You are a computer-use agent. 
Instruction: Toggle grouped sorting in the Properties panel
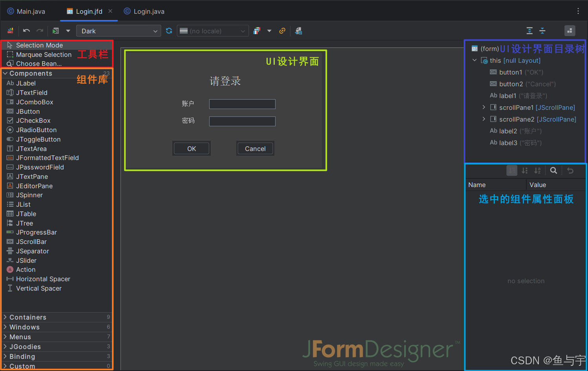pos(511,171)
